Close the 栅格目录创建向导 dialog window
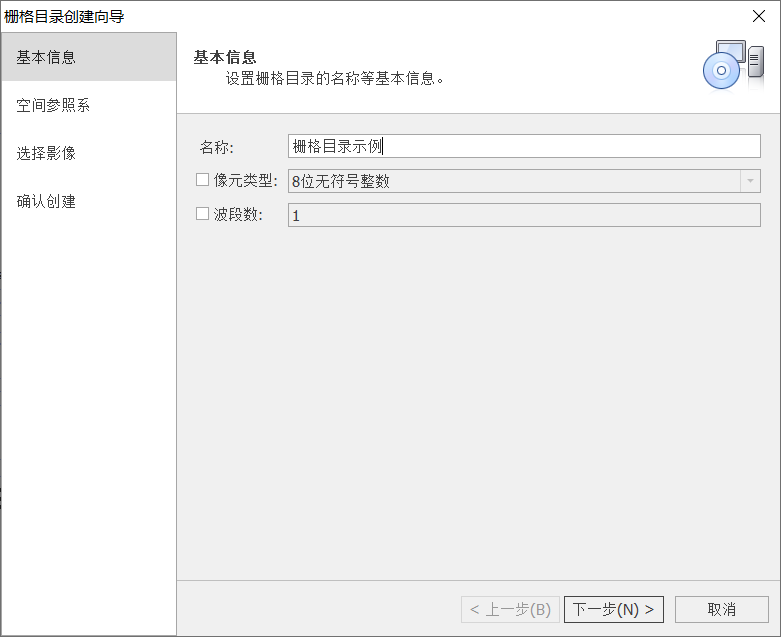The height and width of the screenshot is (637, 781). click(x=758, y=16)
